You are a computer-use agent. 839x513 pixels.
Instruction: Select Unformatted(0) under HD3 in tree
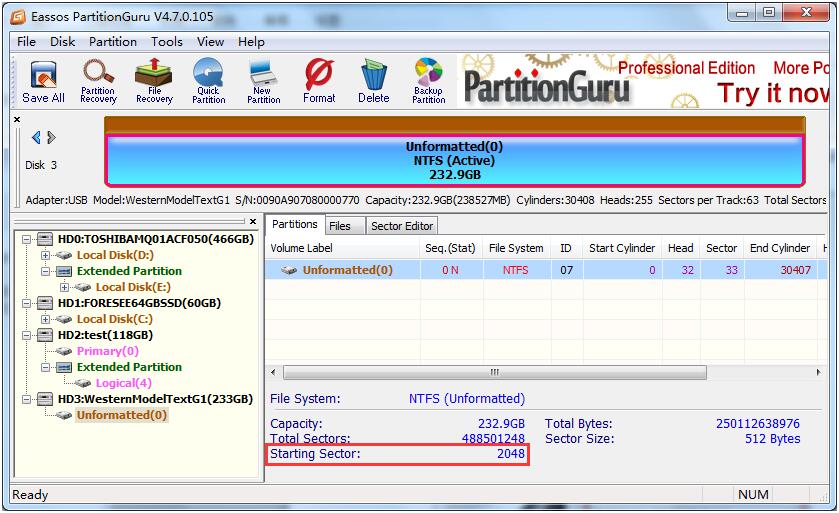click(121, 415)
